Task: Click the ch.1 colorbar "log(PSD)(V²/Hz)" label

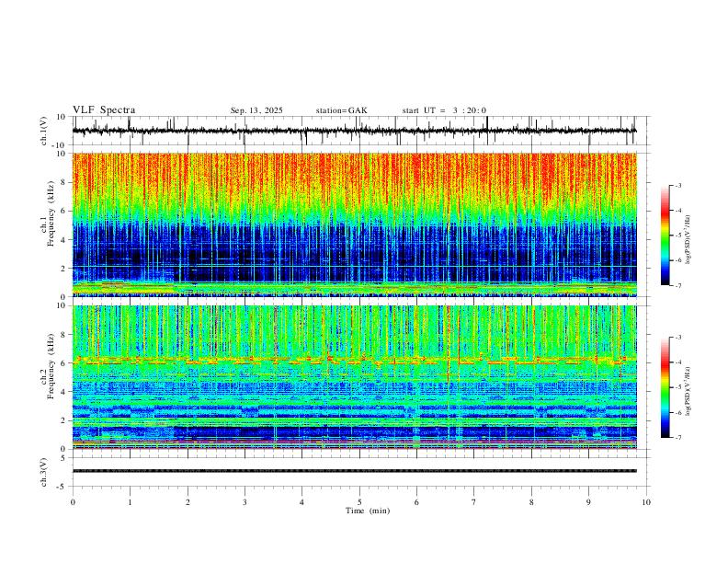Action: click(688, 240)
